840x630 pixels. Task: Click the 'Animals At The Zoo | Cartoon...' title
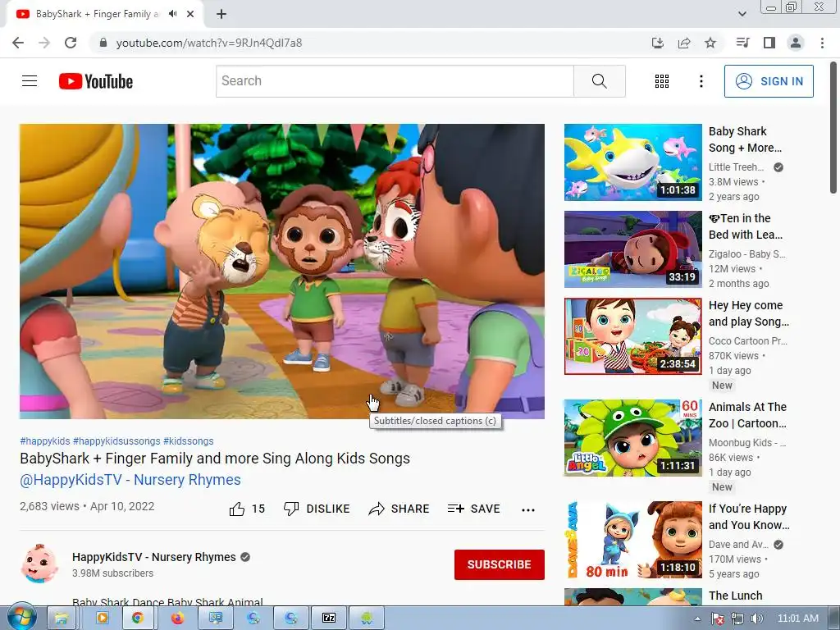coord(747,415)
